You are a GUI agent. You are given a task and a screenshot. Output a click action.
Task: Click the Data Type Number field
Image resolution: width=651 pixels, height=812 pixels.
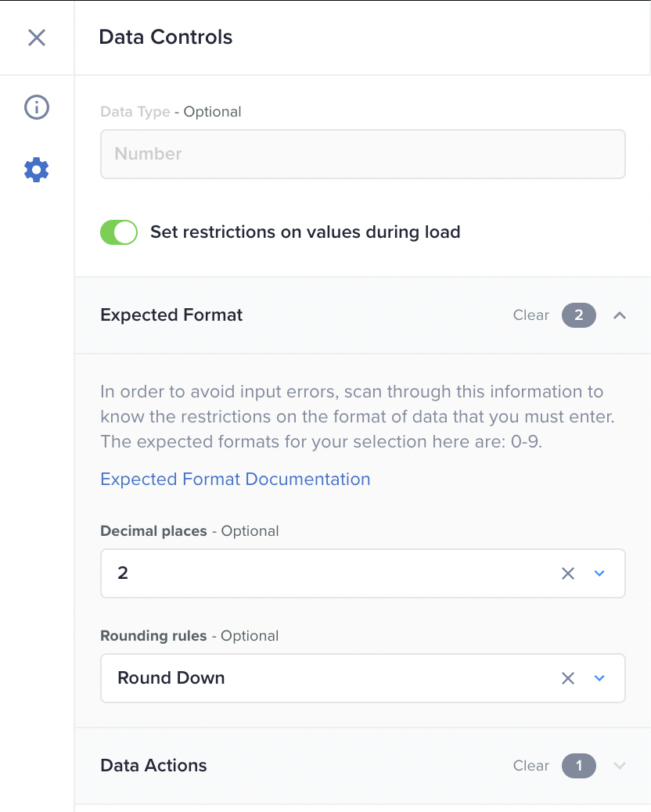coord(362,154)
